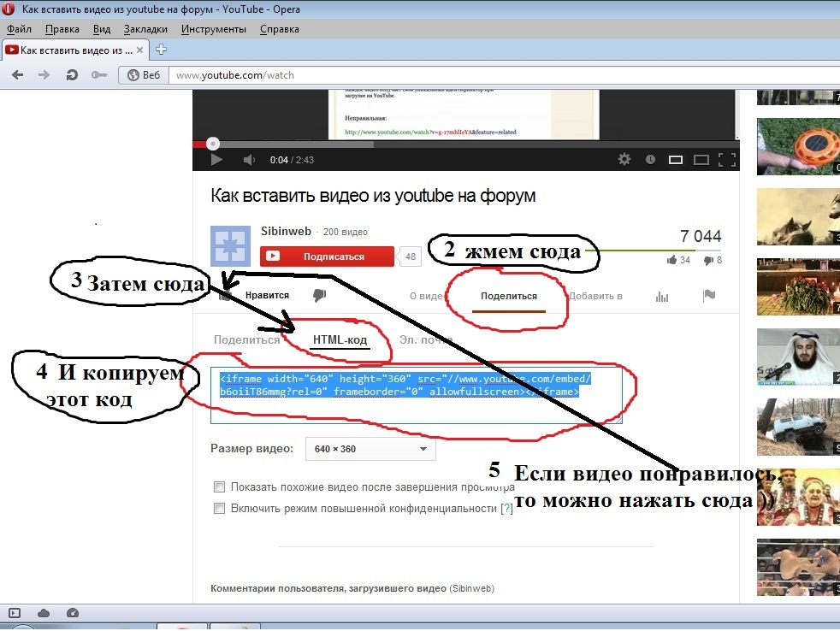Viewport: 840px width, 631px height.
Task: Open the [?] help link for privacy mode
Action: (x=506, y=509)
